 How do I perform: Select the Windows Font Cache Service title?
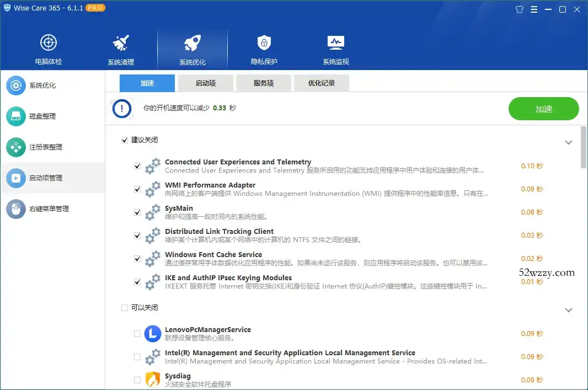point(213,255)
